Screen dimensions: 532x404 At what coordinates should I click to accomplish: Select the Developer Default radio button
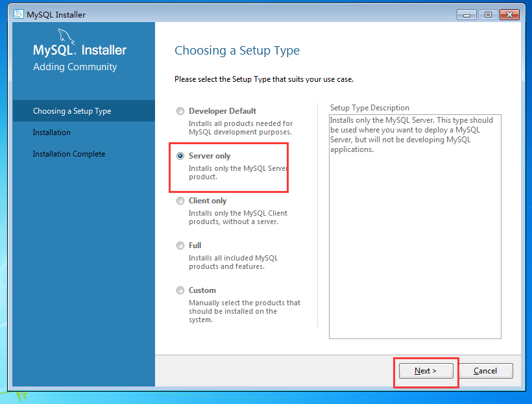(180, 111)
